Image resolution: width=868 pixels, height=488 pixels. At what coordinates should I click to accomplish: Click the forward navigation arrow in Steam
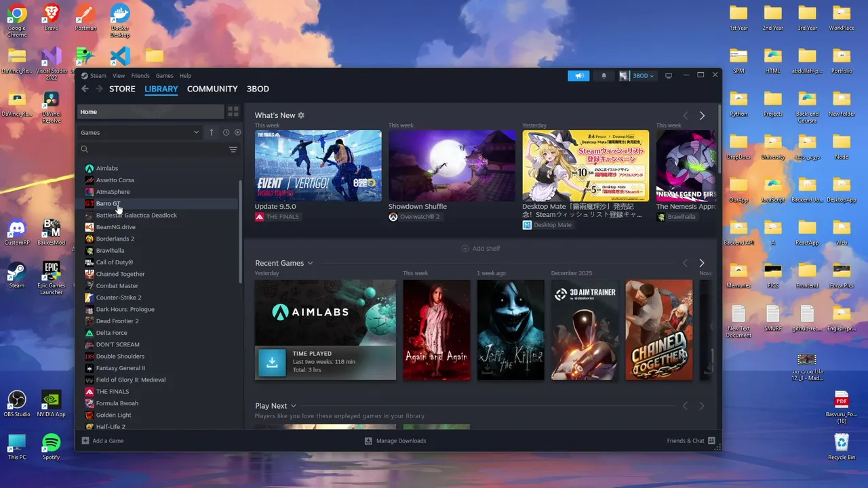[x=99, y=89]
